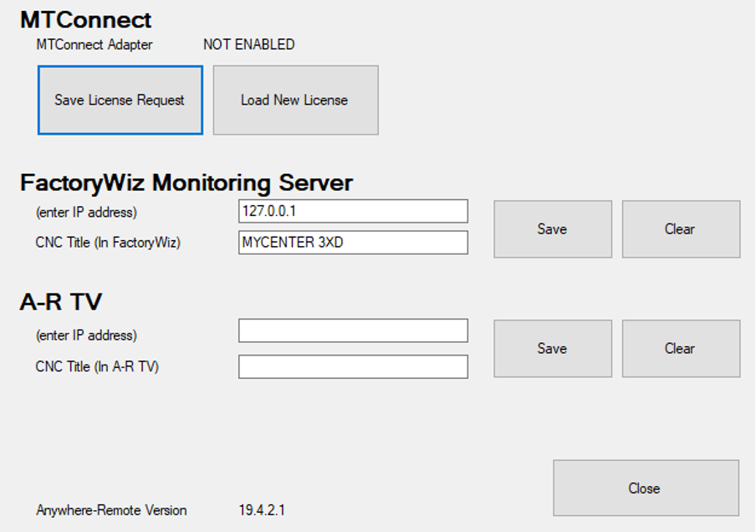
Task: Select the empty A-R TV IP address field
Action: tap(353, 330)
